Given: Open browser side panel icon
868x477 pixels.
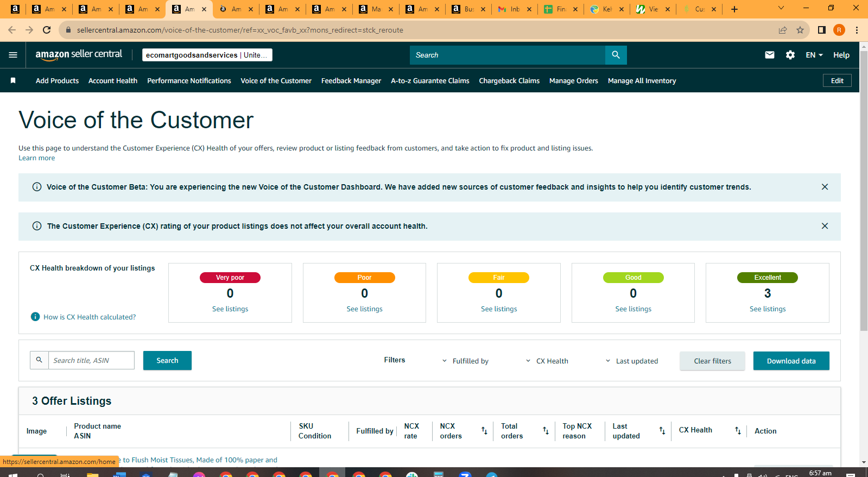Looking at the screenshot, I should pyautogui.click(x=822, y=30).
